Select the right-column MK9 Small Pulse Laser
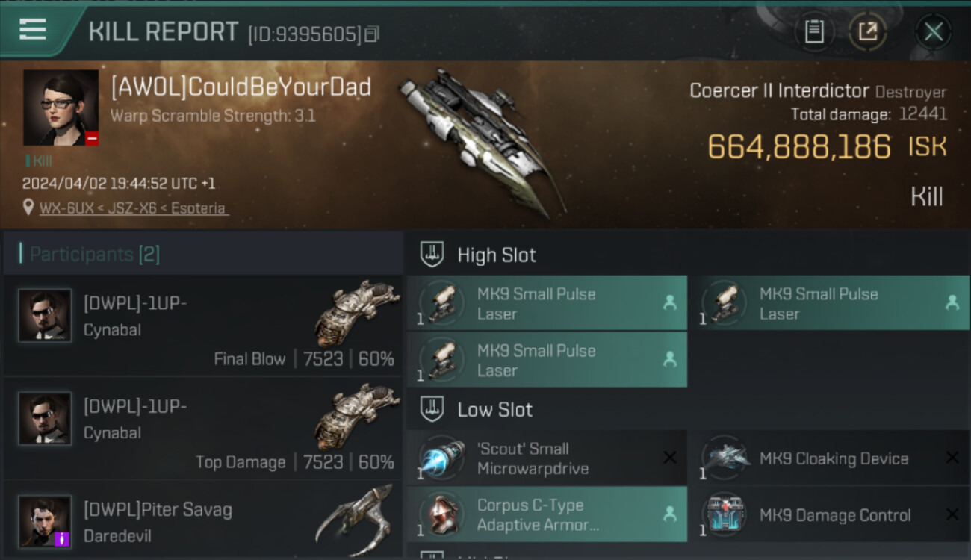The image size is (971, 560). [x=830, y=303]
